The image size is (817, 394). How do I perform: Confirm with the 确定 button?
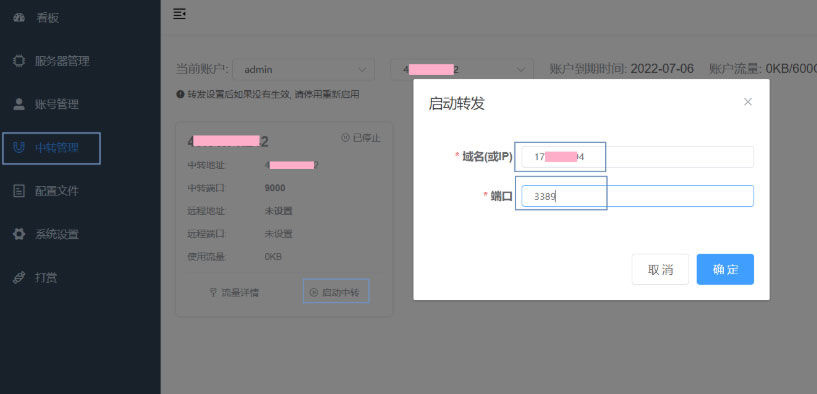coord(725,269)
